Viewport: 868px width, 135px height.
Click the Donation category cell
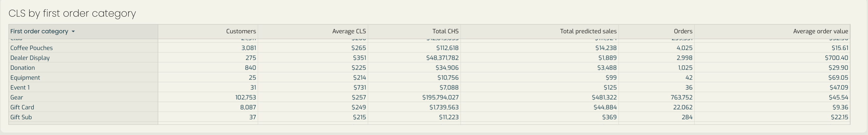coord(22,68)
